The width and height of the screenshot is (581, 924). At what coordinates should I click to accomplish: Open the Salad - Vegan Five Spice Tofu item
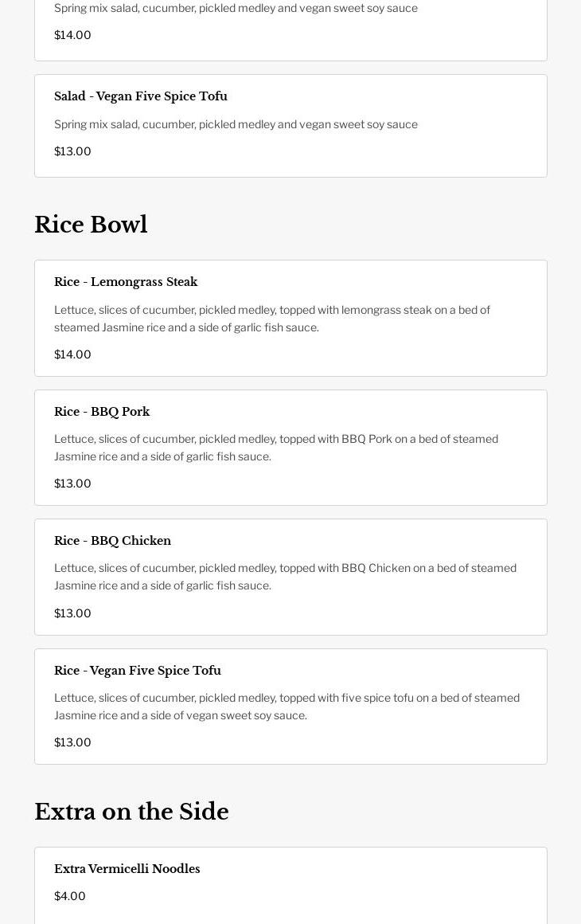point(141,96)
